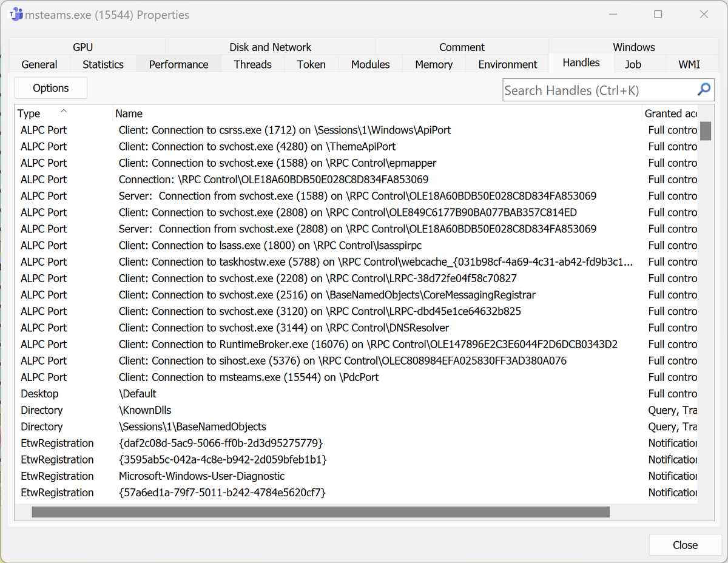Maximize the Properties window
This screenshot has height=563, width=728.
pyautogui.click(x=658, y=14)
